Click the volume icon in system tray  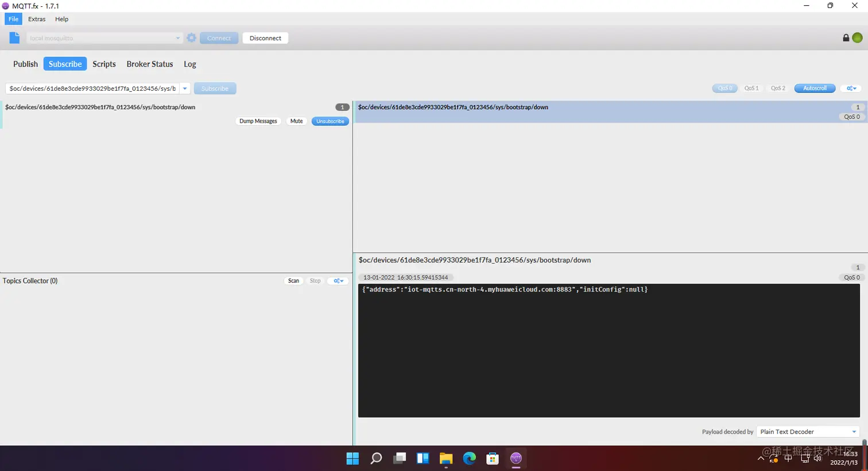click(x=818, y=458)
